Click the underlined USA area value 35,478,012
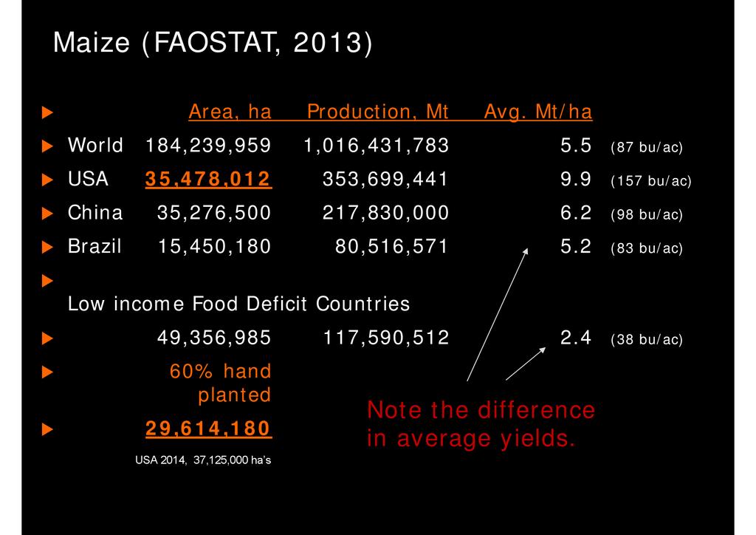 pyautogui.click(x=208, y=180)
